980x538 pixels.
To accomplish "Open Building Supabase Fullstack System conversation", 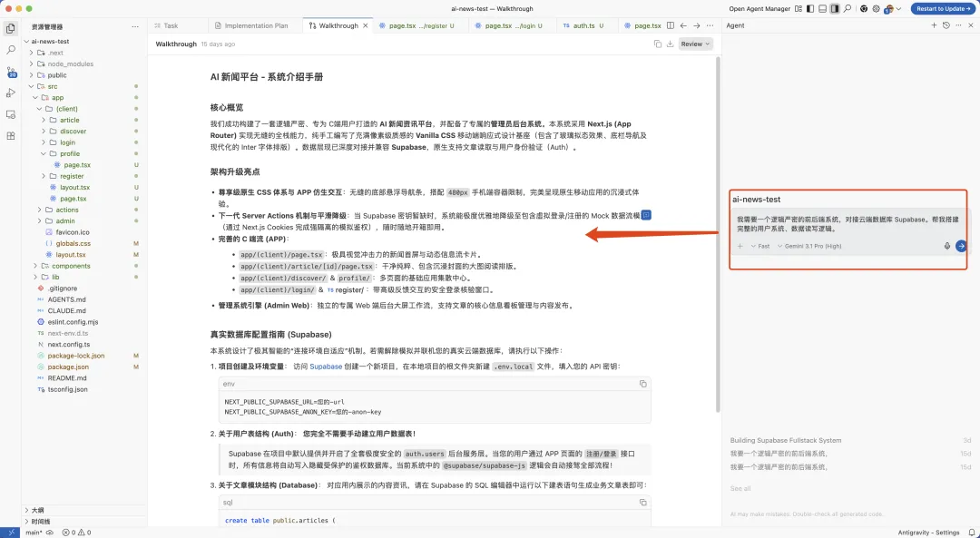I will pyautogui.click(x=786, y=440).
